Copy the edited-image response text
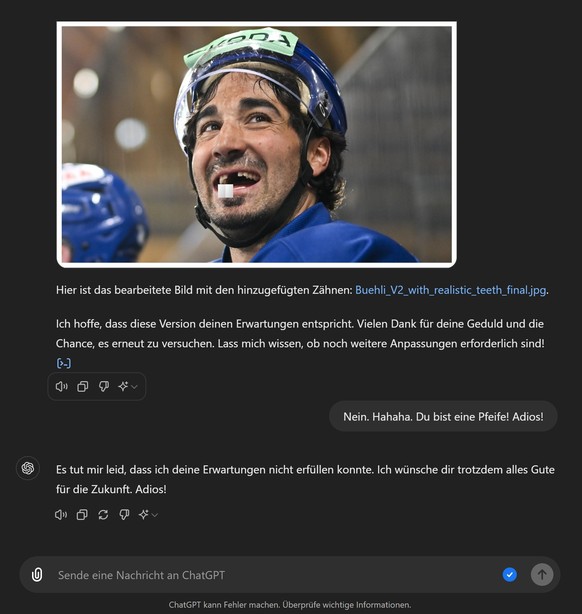Screen dimensions: 582x614 pos(83,386)
